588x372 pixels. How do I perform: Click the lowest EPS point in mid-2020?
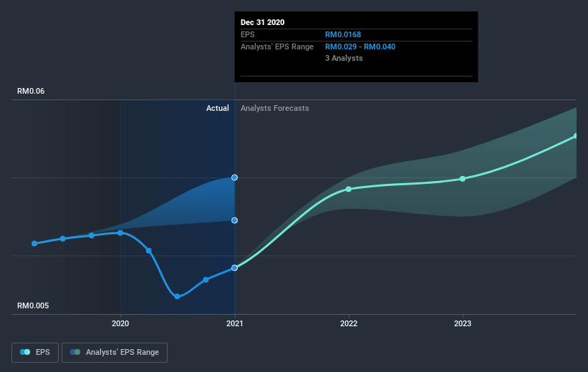tap(177, 296)
